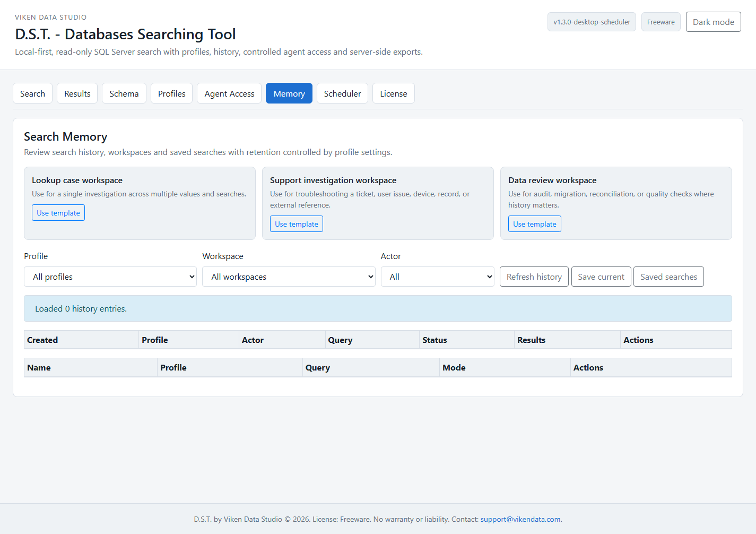The height and width of the screenshot is (534, 756).
Task: Use the Lookup case workspace template
Action: tap(58, 213)
